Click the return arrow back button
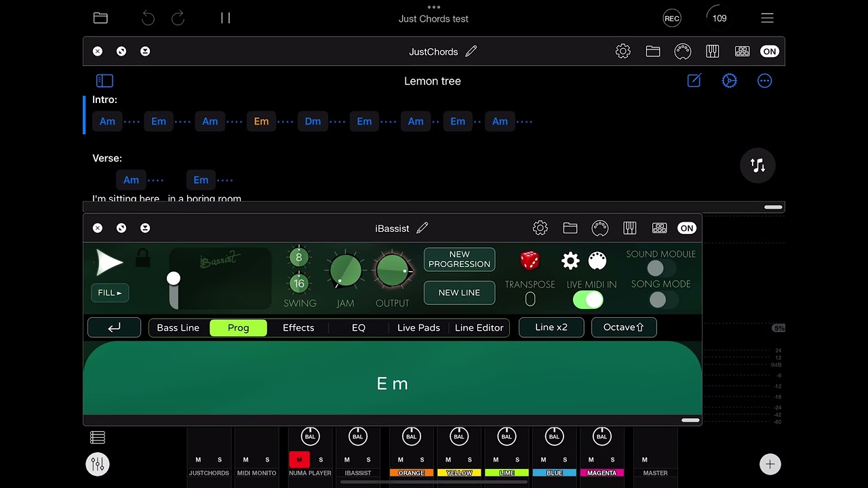 pos(114,327)
